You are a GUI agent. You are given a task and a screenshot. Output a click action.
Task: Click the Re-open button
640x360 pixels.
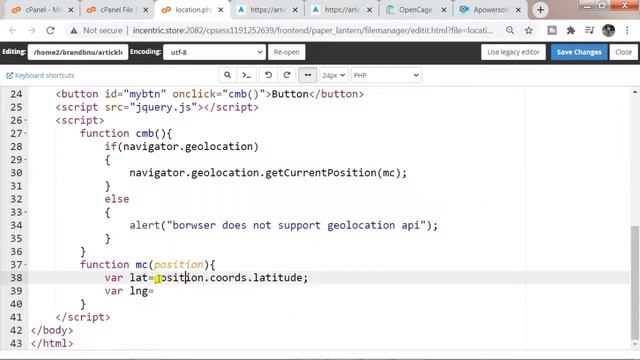tap(287, 52)
